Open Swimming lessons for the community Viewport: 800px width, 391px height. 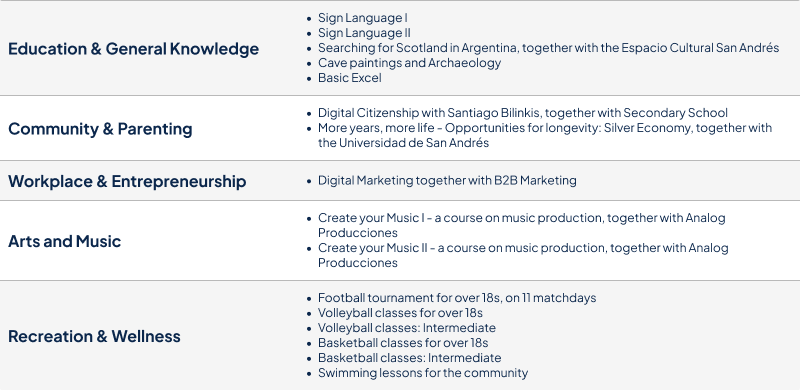[423, 373]
